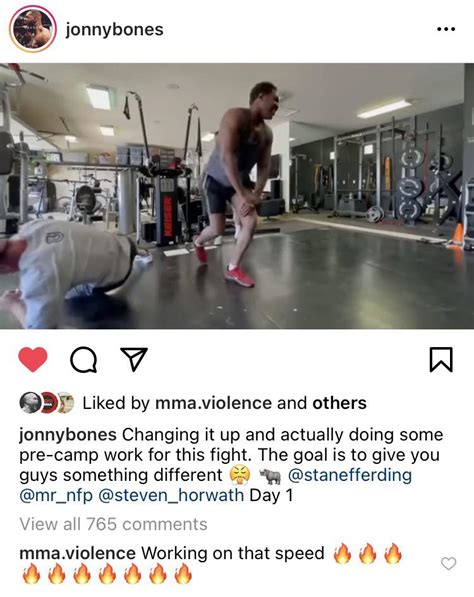Viewport: 474px width, 597px height.
Task: Tap mma.violence in the Liked by line
Action: tap(213, 403)
